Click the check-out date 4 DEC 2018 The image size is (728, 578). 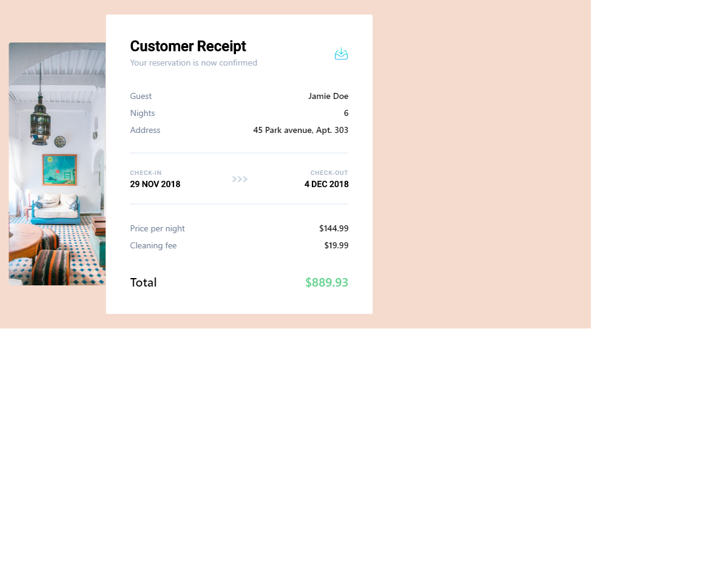coord(326,184)
